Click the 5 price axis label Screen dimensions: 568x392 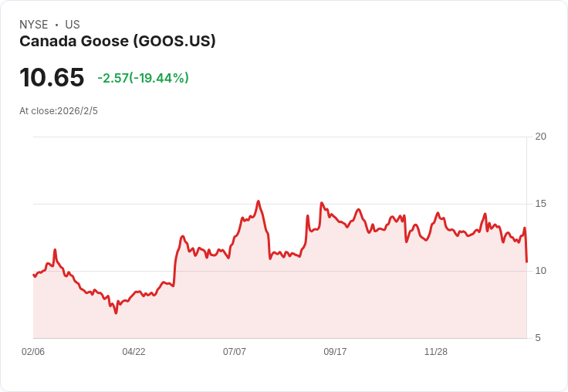(x=538, y=338)
